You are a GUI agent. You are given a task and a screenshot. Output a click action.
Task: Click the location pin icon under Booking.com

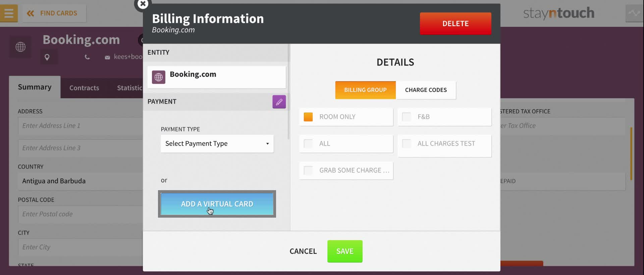click(47, 57)
